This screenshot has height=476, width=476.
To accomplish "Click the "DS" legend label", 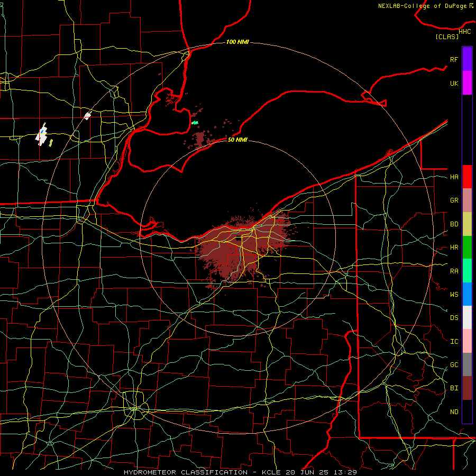I will click(454, 317).
